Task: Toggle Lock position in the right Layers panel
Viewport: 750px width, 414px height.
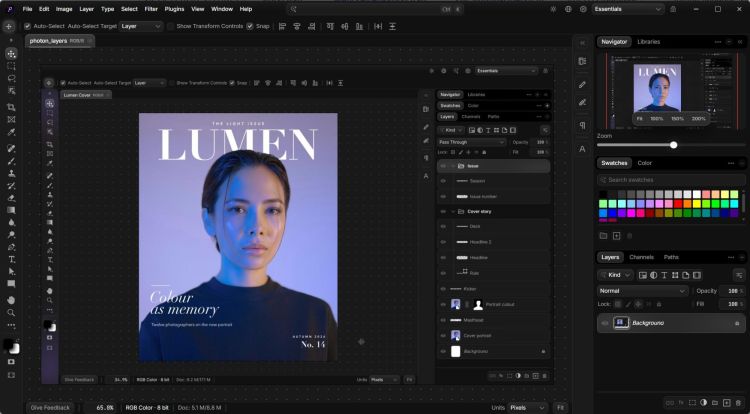Action: click(x=638, y=304)
